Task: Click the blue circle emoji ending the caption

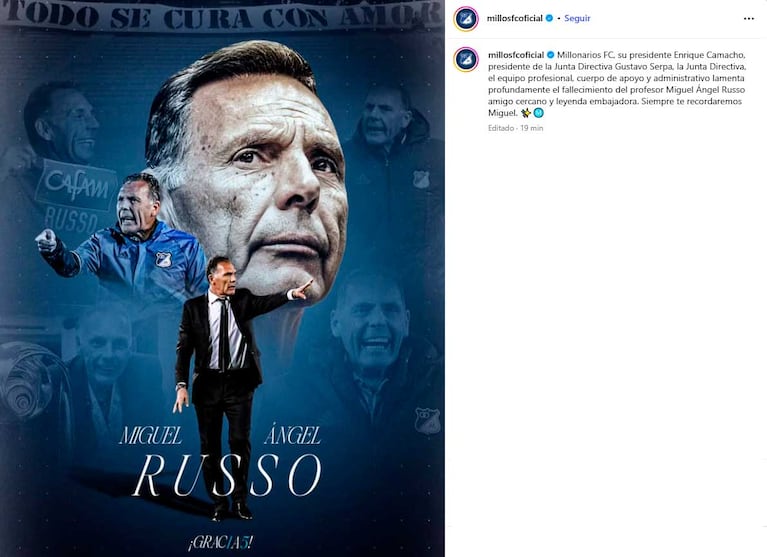Action: [539, 113]
